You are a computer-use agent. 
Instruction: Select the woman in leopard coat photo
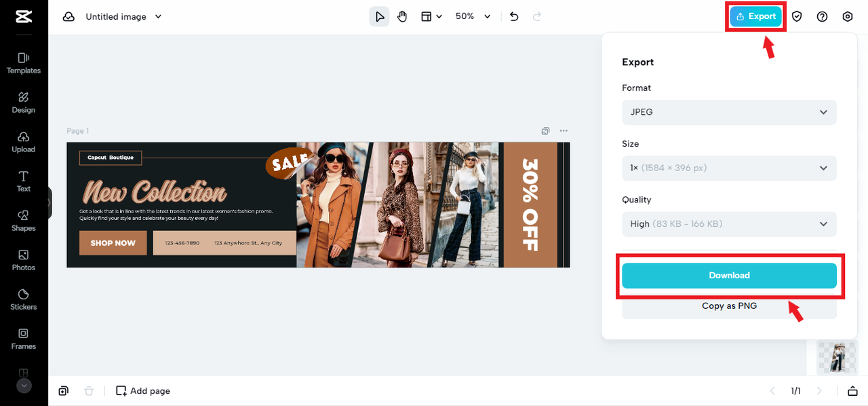pyautogui.click(x=399, y=204)
